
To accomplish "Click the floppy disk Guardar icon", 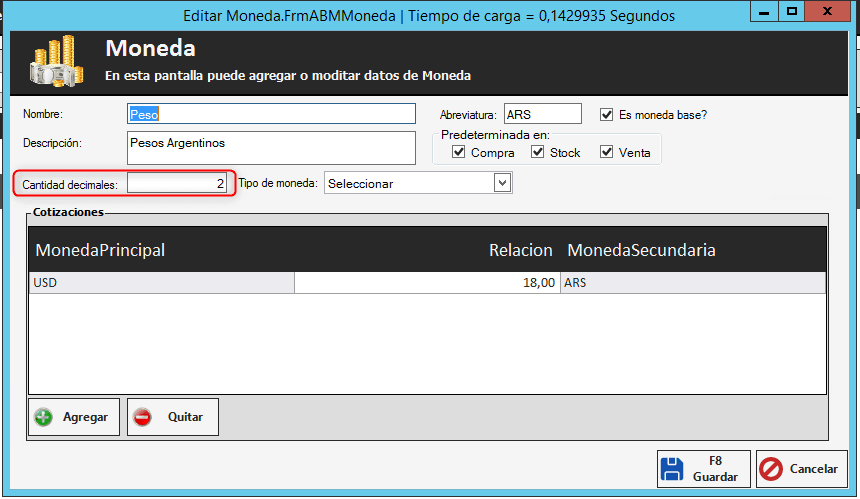I will coord(673,469).
